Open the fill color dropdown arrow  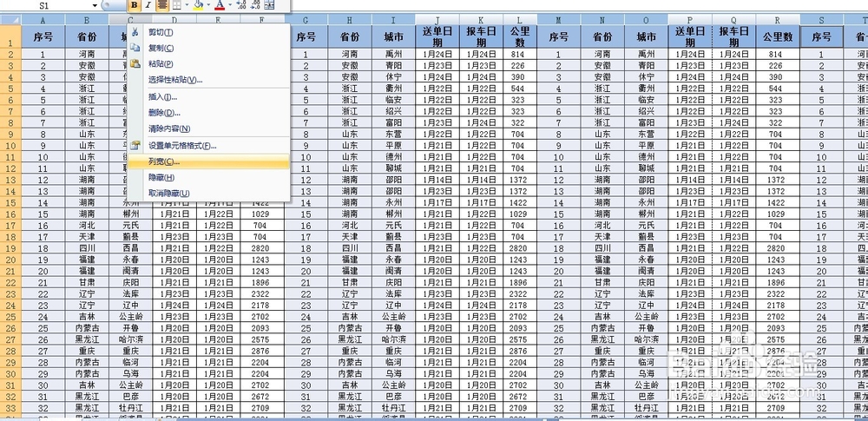click(x=208, y=5)
